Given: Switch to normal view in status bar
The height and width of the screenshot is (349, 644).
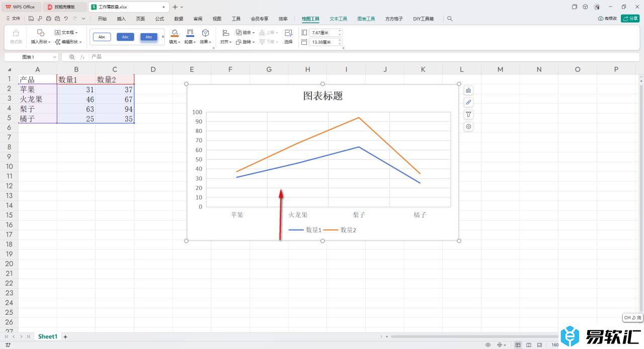Looking at the screenshot, I should 518,345.
